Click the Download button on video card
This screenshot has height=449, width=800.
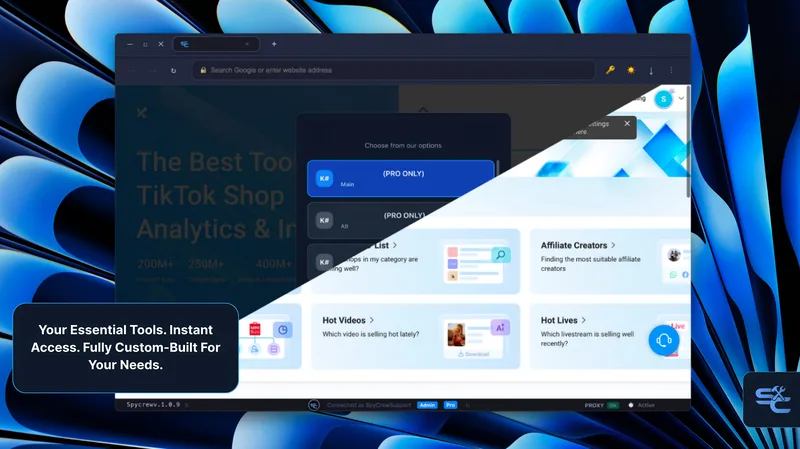(473, 354)
